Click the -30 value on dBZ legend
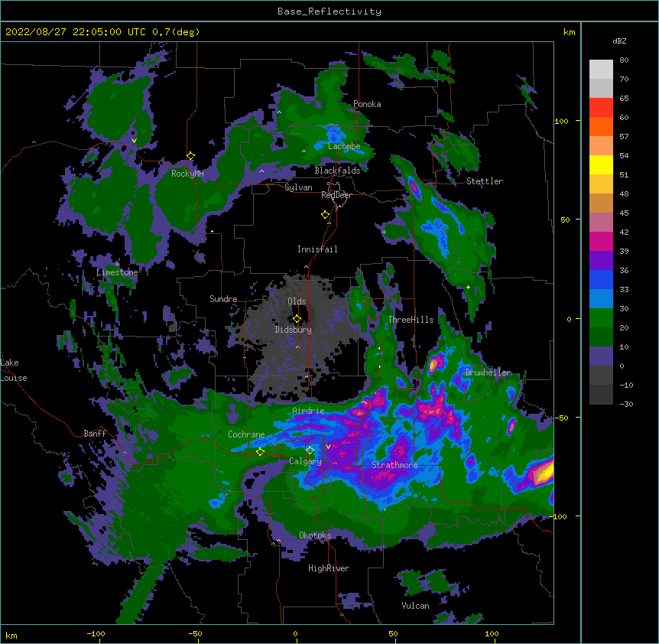 [626, 405]
